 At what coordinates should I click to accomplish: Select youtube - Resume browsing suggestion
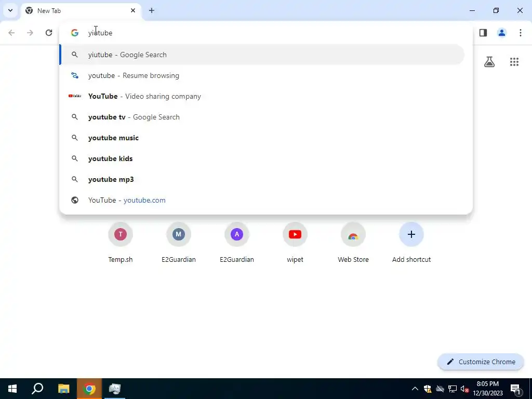coord(262,75)
